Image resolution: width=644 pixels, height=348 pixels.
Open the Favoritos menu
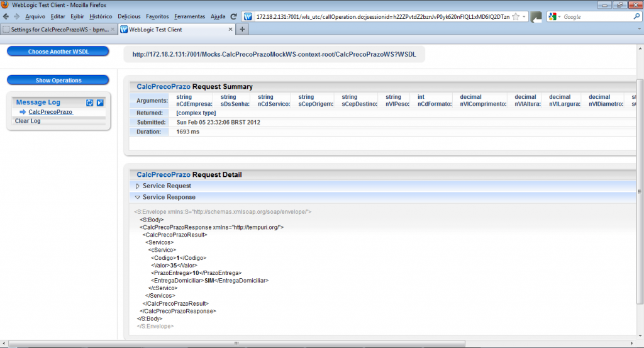(157, 16)
